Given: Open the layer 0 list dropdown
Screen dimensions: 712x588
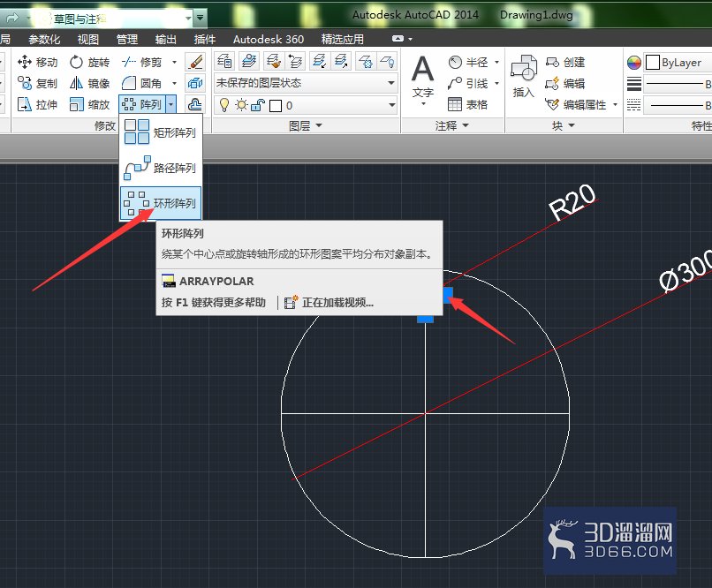Looking at the screenshot, I should click(392, 105).
